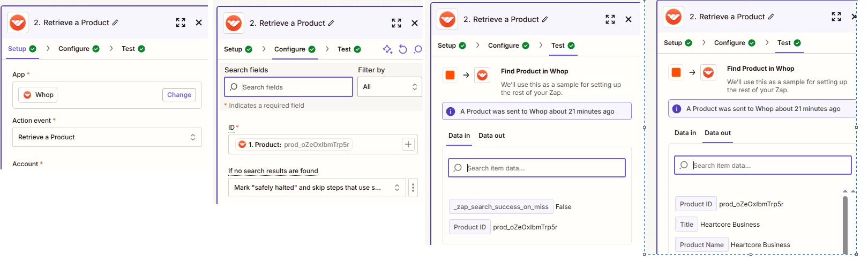Expand fourth panel with fullscreen icon
The width and height of the screenshot is (868, 268).
(836, 17)
